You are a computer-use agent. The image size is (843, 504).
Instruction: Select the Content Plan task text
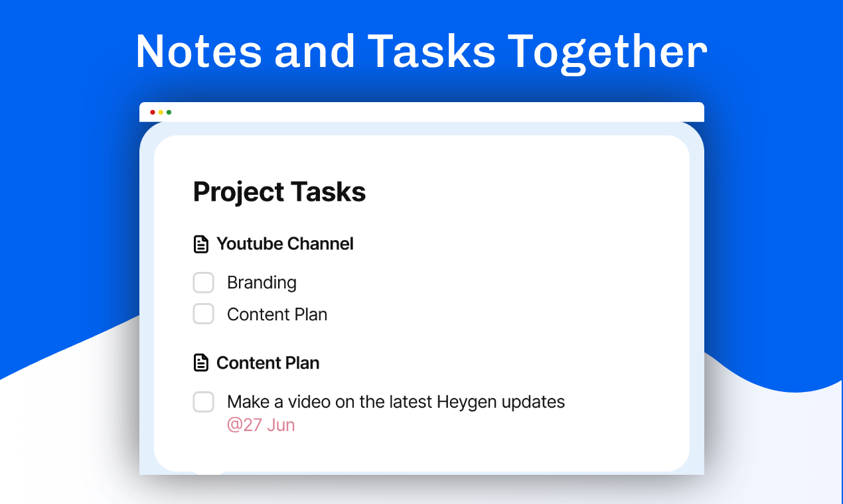pos(277,314)
